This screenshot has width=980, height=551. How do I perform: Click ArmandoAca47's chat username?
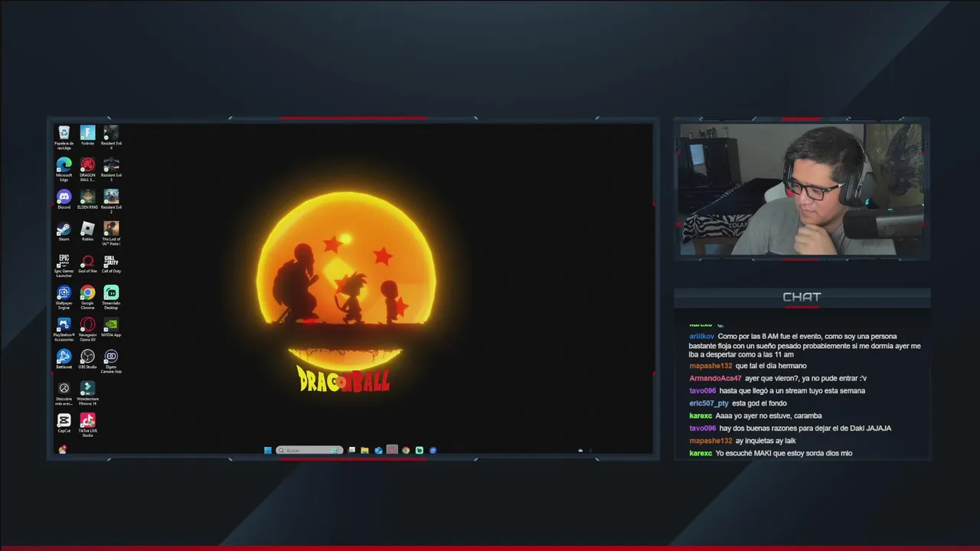715,378
